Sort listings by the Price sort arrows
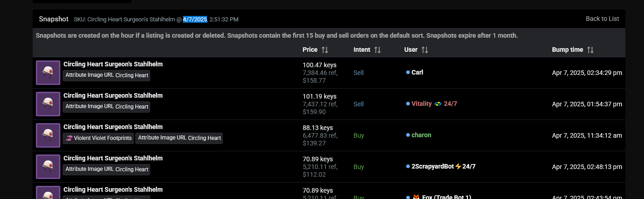 click(x=325, y=50)
